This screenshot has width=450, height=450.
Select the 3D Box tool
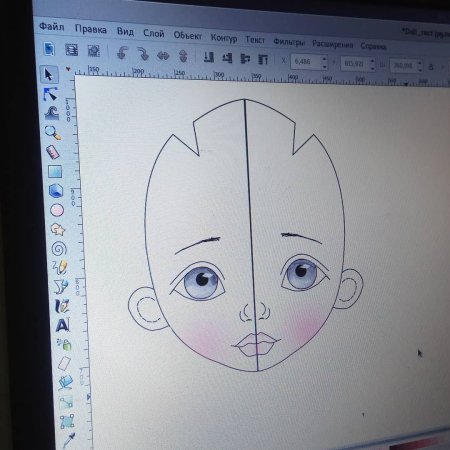[56, 191]
